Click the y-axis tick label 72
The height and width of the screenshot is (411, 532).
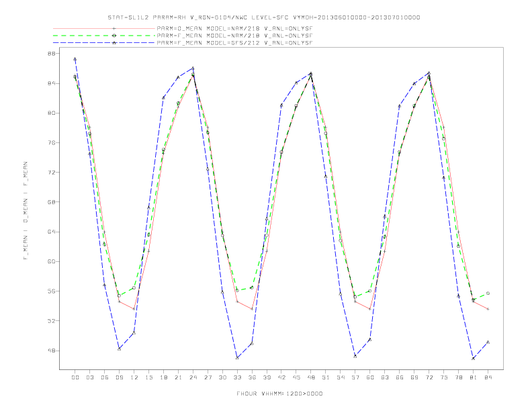52,173
